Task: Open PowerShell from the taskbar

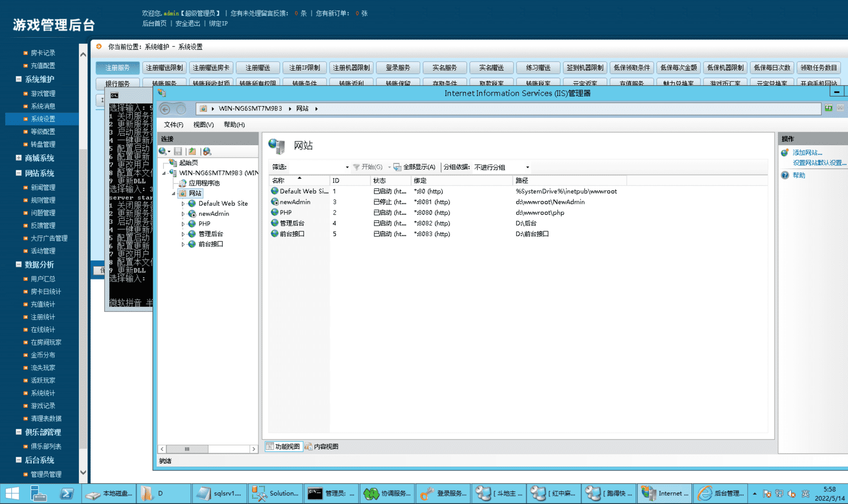Action: (x=66, y=493)
